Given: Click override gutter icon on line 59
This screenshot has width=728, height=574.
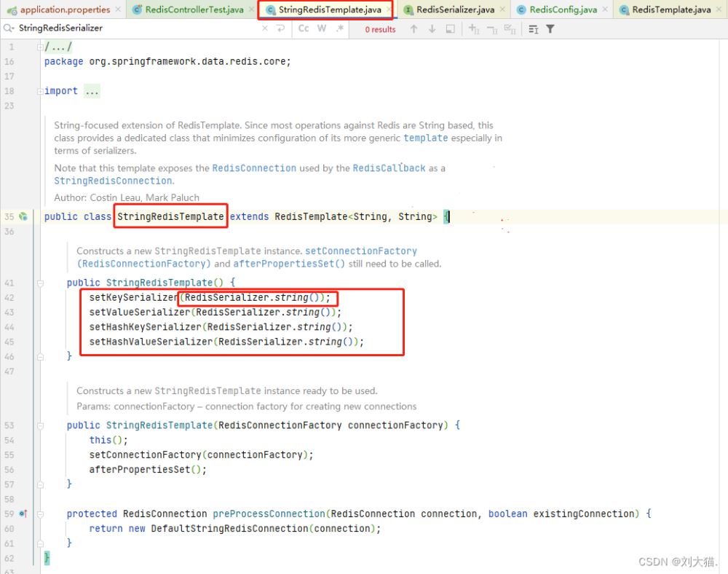Looking at the screenshot, I should click(x=23, y=514).
